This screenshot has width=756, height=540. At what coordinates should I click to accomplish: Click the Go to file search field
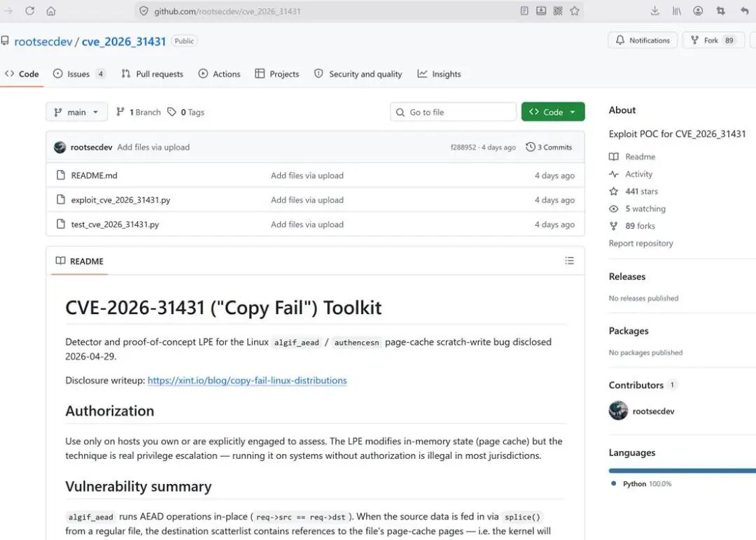coord(453,112)
